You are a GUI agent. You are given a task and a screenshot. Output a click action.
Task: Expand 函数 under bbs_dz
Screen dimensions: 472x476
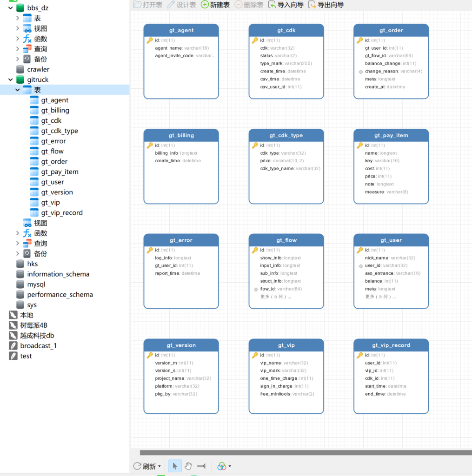pos(18,39)
